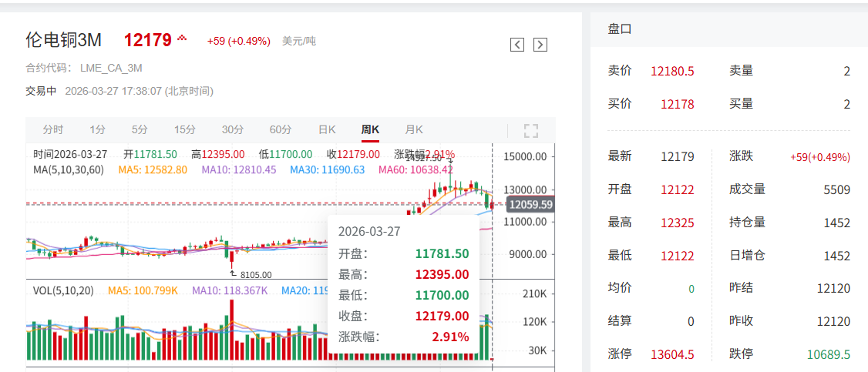Screen dimensions: 868x372
Task: Select the 周K weekly chart tab
Action: click(370, 129)
